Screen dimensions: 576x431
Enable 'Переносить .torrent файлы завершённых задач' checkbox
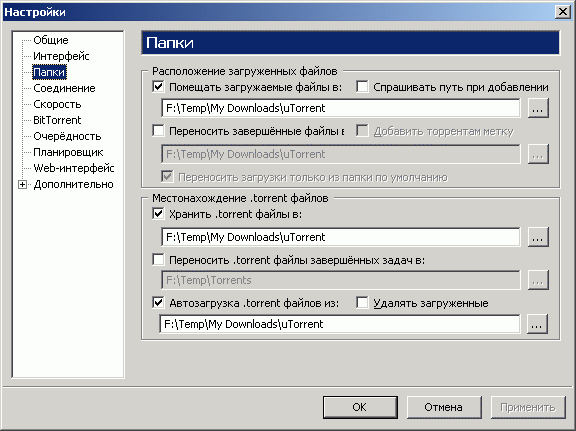(x=158, y=260)
